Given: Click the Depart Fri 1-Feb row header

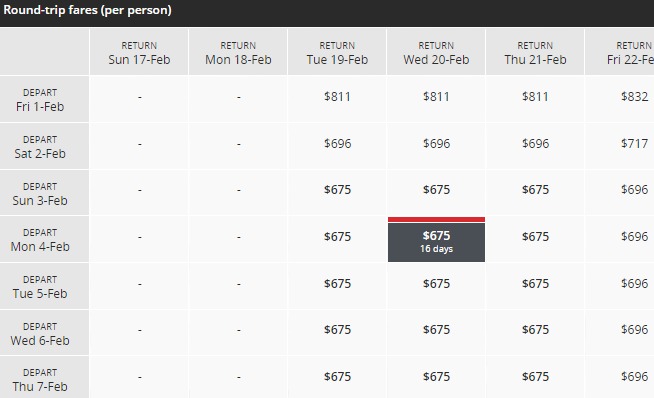Looking at the screenshot, I should point(40,99).
